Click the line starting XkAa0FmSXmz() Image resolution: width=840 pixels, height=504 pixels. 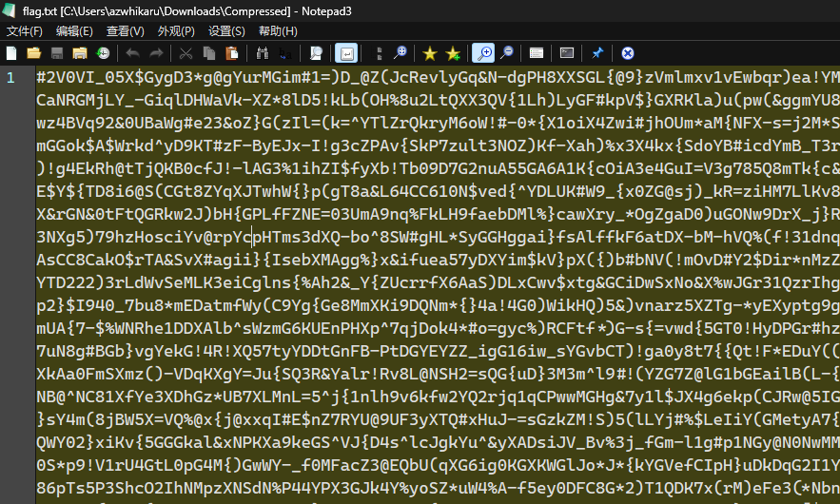click(438, 374)
